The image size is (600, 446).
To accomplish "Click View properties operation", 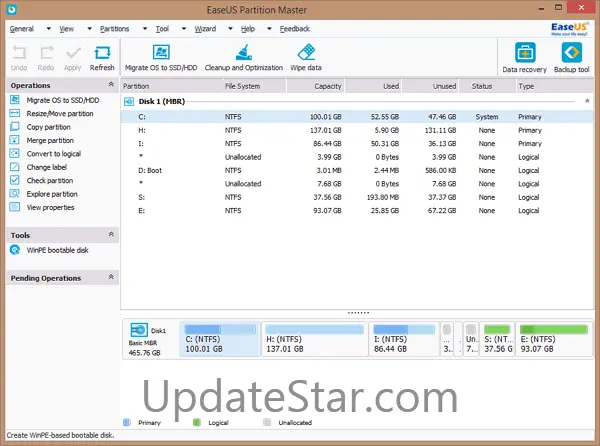I will coord(51,207).
